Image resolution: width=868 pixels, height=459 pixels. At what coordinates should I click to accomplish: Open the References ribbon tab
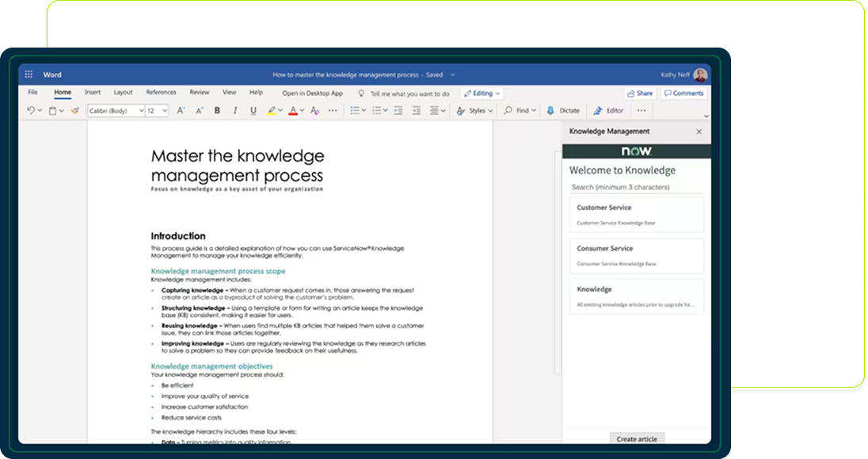click(x=161, y=93)
